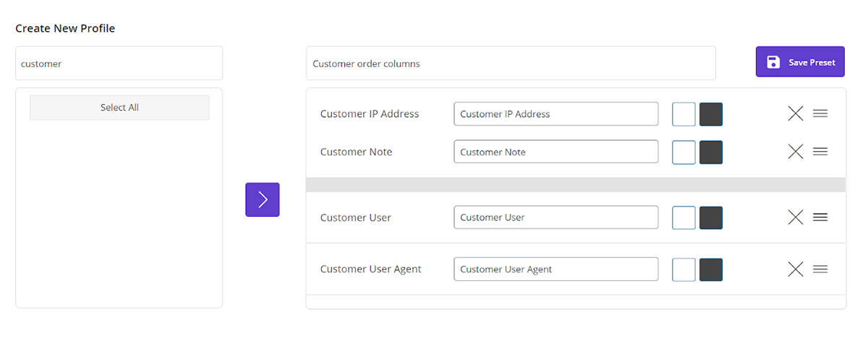Click the Save Preset button

[x=800, y=62]
